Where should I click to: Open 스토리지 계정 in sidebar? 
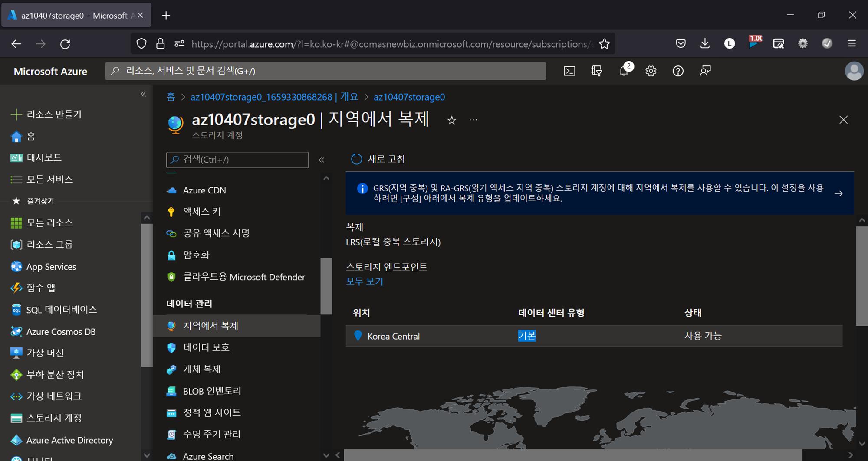tap(46, 418)
